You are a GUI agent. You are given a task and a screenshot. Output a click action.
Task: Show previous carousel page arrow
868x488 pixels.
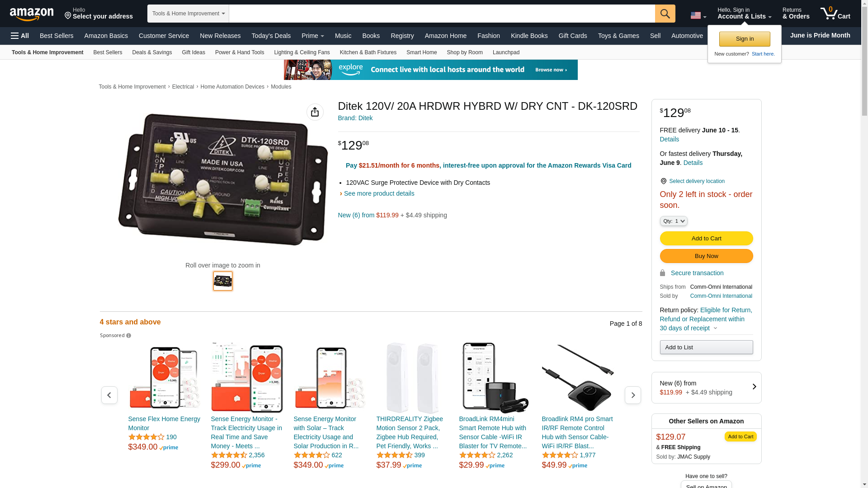click(x=109, y=395)
